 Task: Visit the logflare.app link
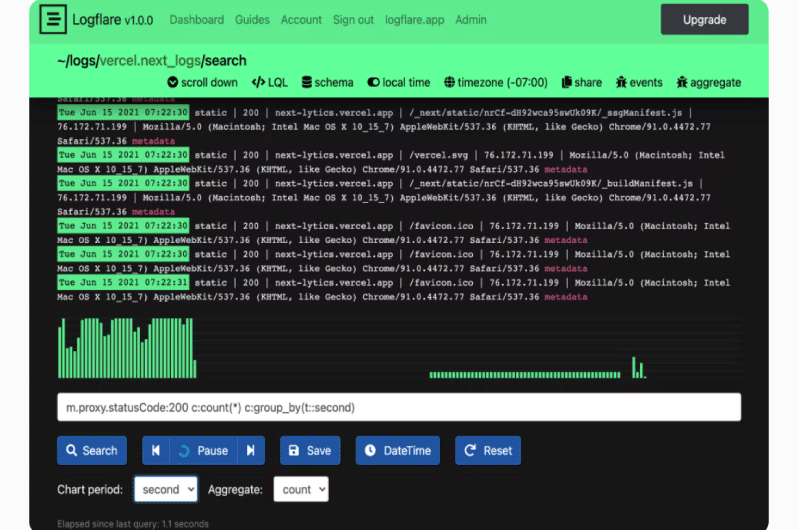click(x=414, y=20)
